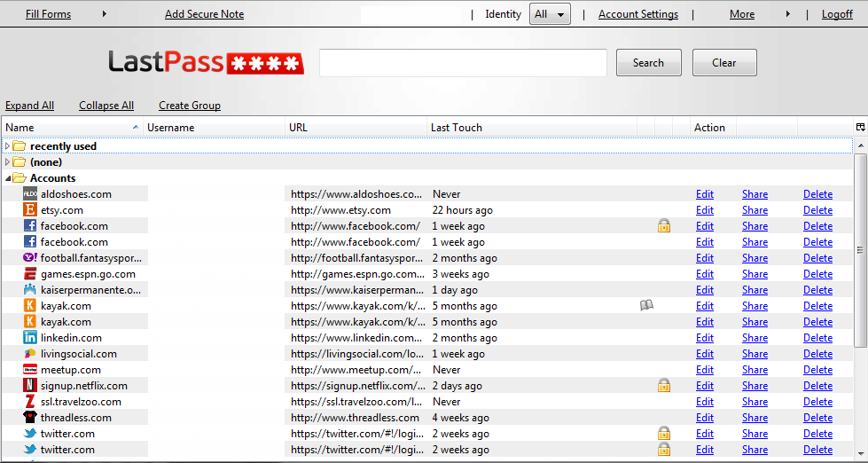Open the Identity All dropdown

[550, 14]
